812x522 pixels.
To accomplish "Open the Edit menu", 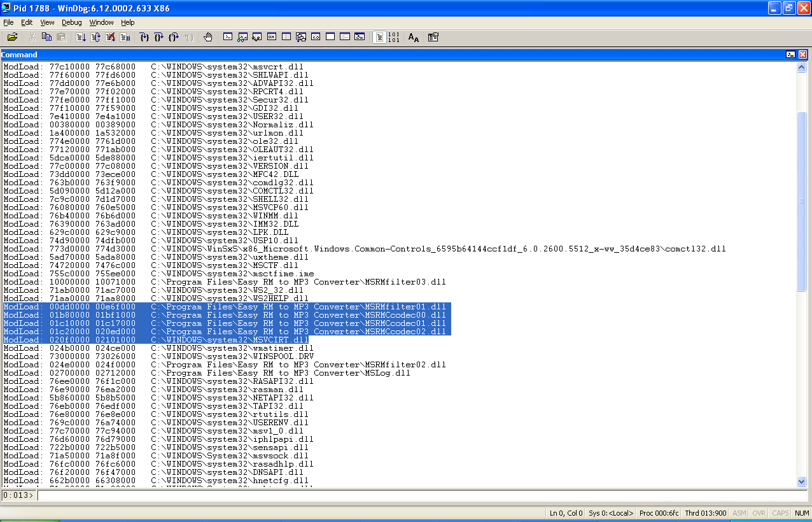I will (27, 22).
